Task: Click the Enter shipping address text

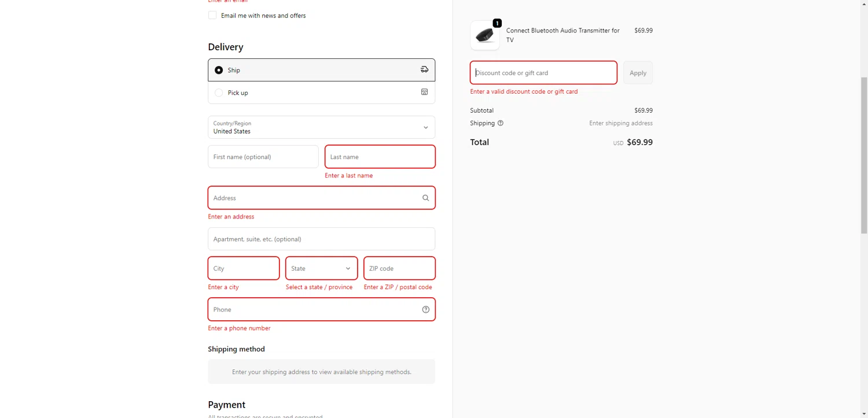Action: [621, 123]
